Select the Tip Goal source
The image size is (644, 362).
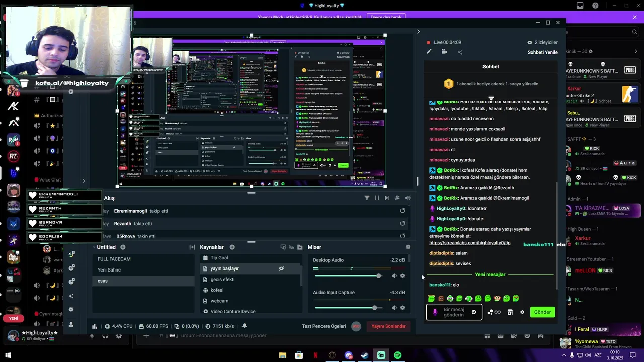point(250,258)
